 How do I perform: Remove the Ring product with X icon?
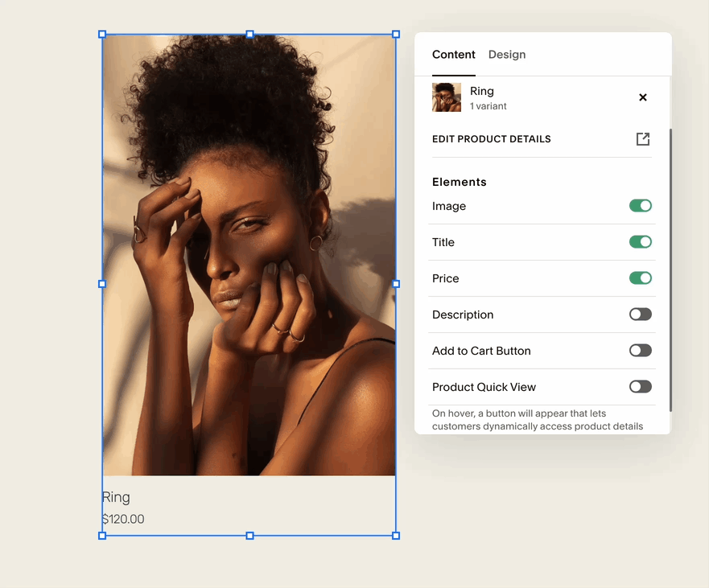(x=642, y=97)
